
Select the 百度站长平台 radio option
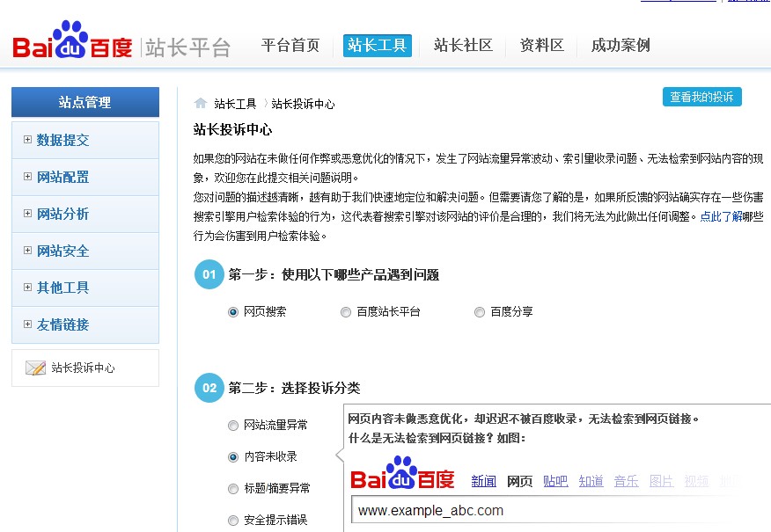346,312
